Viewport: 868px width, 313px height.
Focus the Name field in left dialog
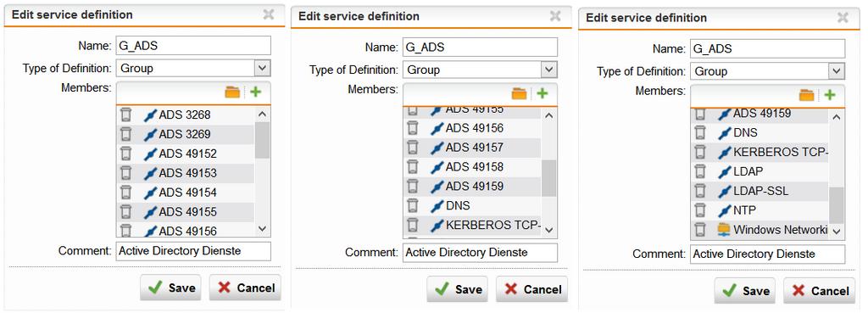(193, 46)
